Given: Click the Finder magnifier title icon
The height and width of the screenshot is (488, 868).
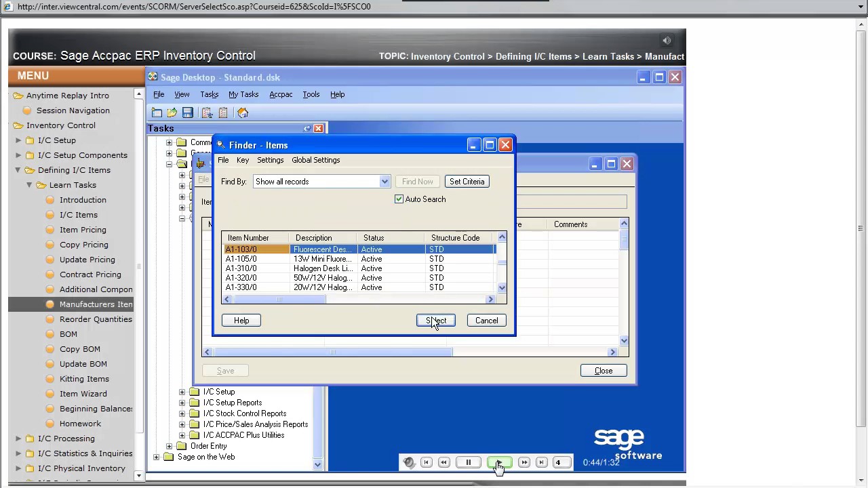Looking at the screenshot, I should click(221, 145).
